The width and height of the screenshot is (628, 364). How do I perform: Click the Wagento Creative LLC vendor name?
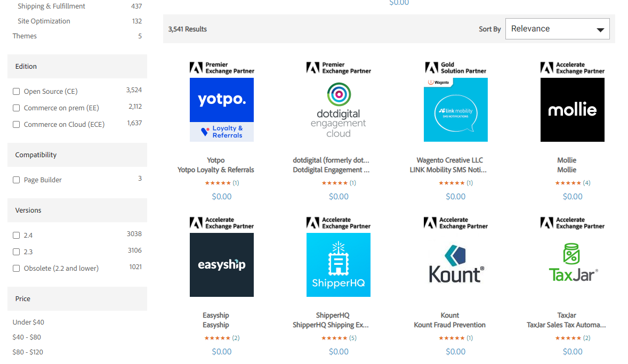pyautogui.click(x=450, y=160)
